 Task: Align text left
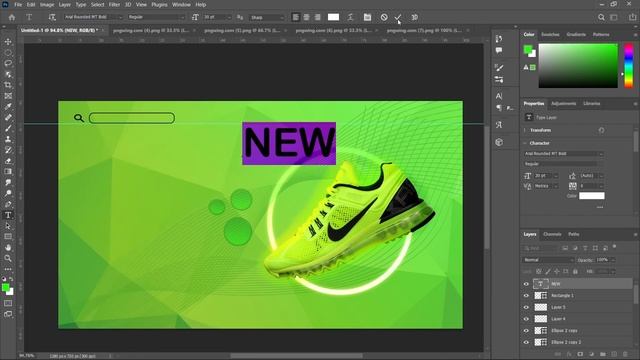[x=296, y=17]
